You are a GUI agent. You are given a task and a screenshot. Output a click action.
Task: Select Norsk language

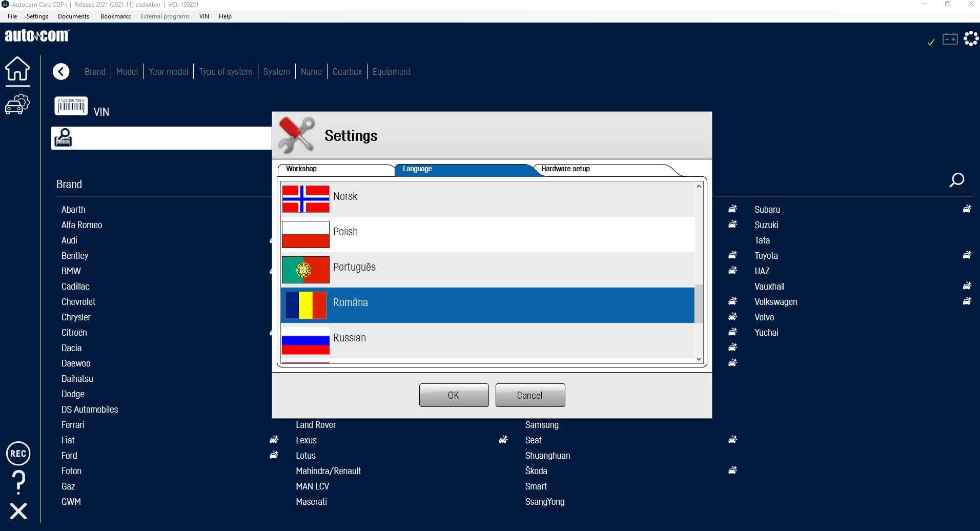coord(487,199)
